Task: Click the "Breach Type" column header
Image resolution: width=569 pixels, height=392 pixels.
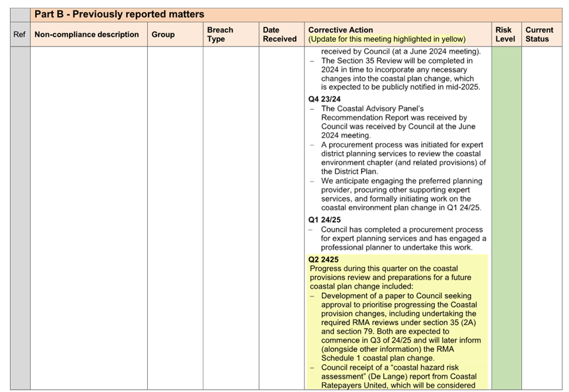Action: [221, 34]
